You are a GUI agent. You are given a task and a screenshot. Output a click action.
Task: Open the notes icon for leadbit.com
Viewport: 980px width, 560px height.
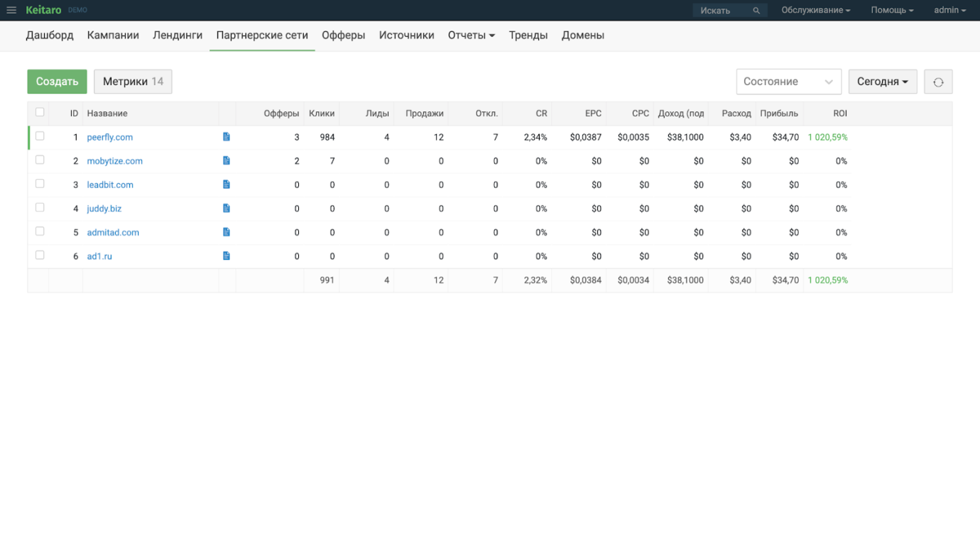pos(227,185)
